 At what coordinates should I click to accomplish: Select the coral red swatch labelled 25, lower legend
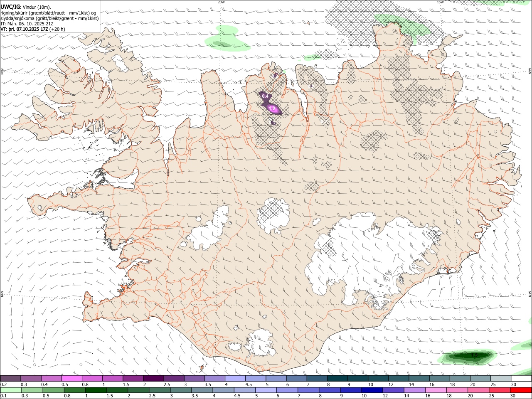(x=499, y=390)
